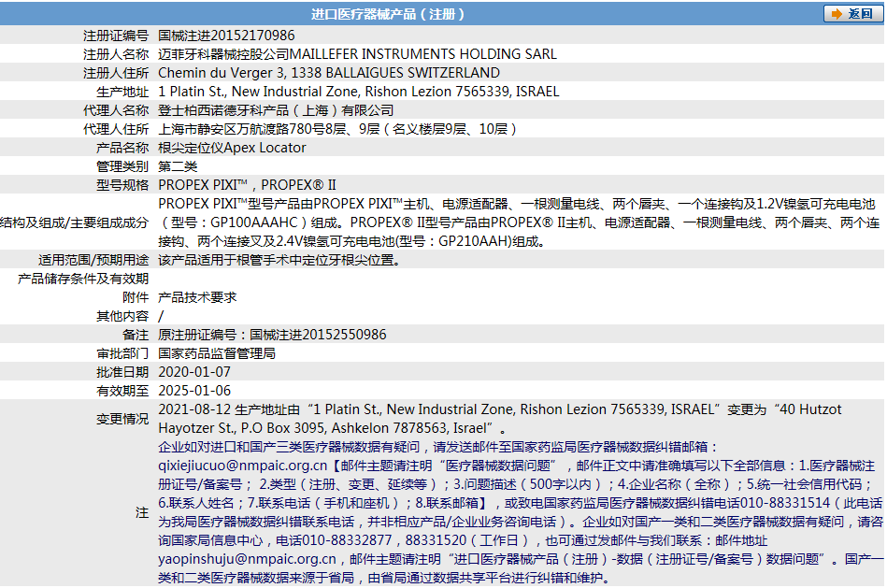This screenshot has width=887, height=588.
Task: Select approval date 2020-01-07
Action: tap(194, 372)
